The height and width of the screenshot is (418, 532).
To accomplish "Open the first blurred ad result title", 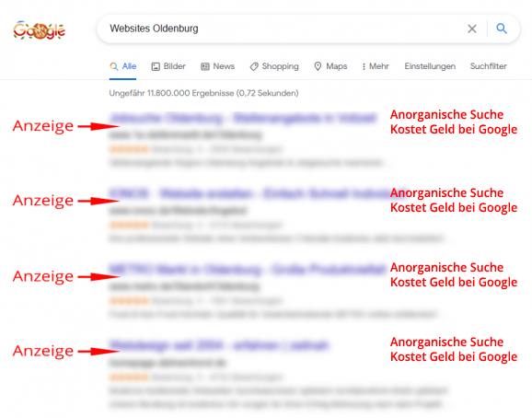I will tap(243, 118).
